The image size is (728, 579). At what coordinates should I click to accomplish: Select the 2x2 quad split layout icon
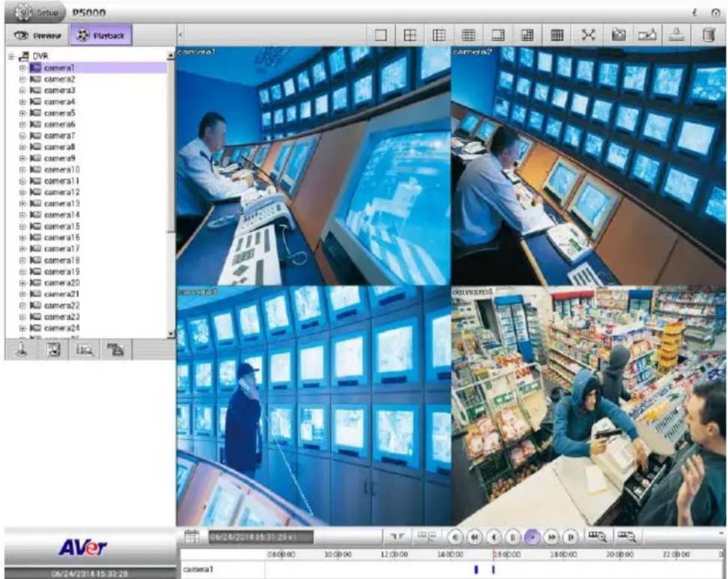[409, 35]
